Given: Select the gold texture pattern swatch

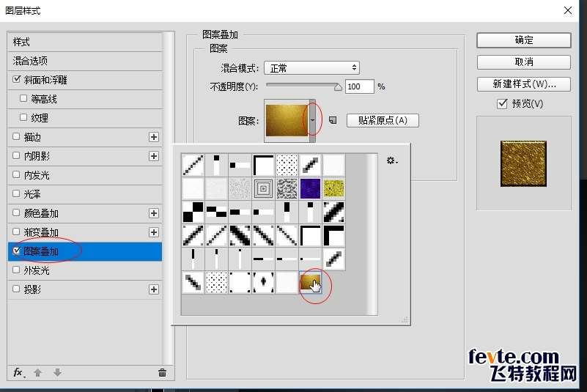Looking at the screenshot, I should (x=310, y=282).
